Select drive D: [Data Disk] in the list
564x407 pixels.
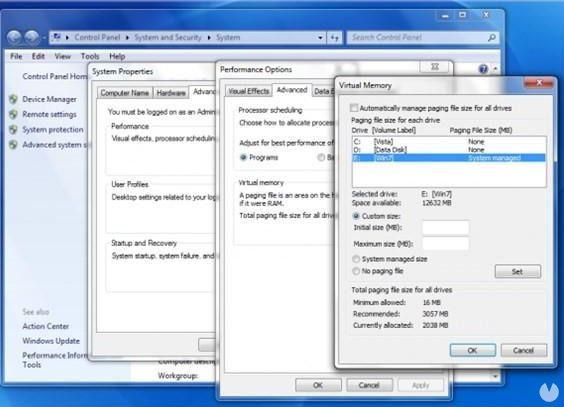click(x=449, y=150)
